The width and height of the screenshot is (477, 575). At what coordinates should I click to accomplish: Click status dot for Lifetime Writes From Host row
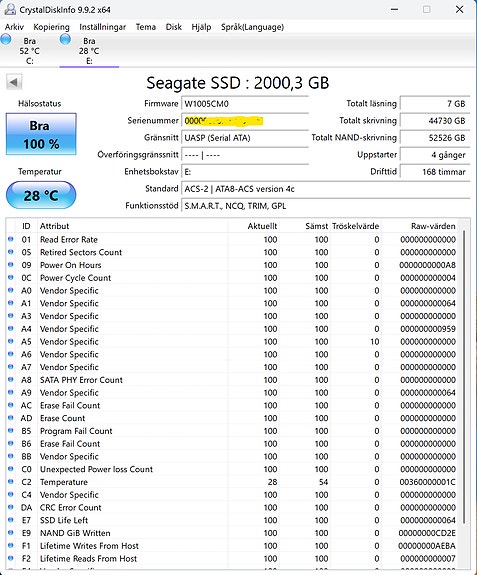click(11, 545)
